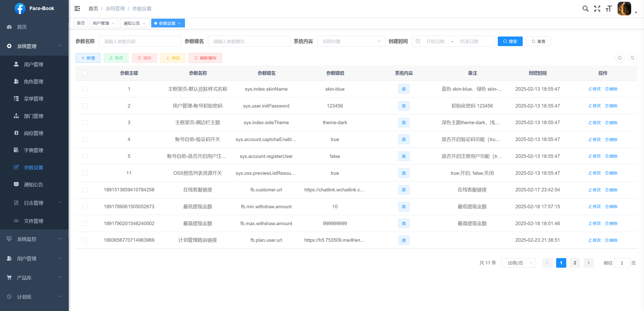
Task: Go to page 2 of the results
Action: (575, 263)
